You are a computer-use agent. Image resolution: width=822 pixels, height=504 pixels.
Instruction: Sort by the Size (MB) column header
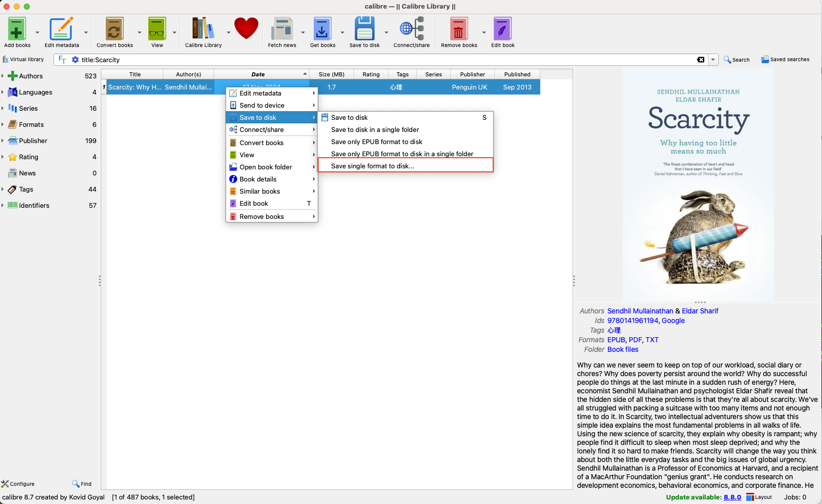point(331,74)
